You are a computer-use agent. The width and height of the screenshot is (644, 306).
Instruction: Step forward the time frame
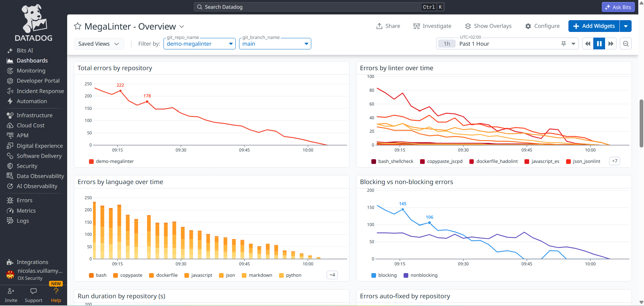[611, 44]
